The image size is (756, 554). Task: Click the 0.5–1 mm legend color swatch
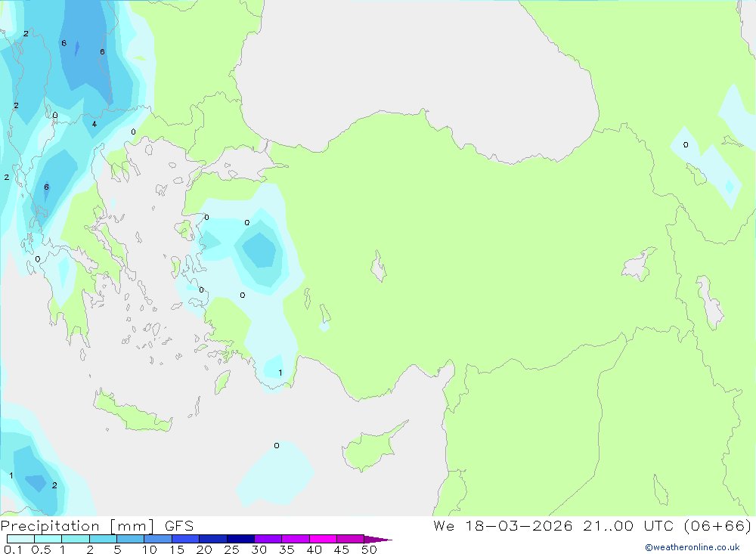(48, 539)
